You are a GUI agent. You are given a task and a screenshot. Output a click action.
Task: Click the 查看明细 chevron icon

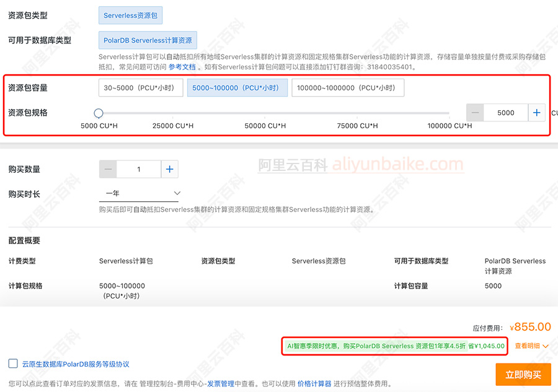(x=545, y=345)
